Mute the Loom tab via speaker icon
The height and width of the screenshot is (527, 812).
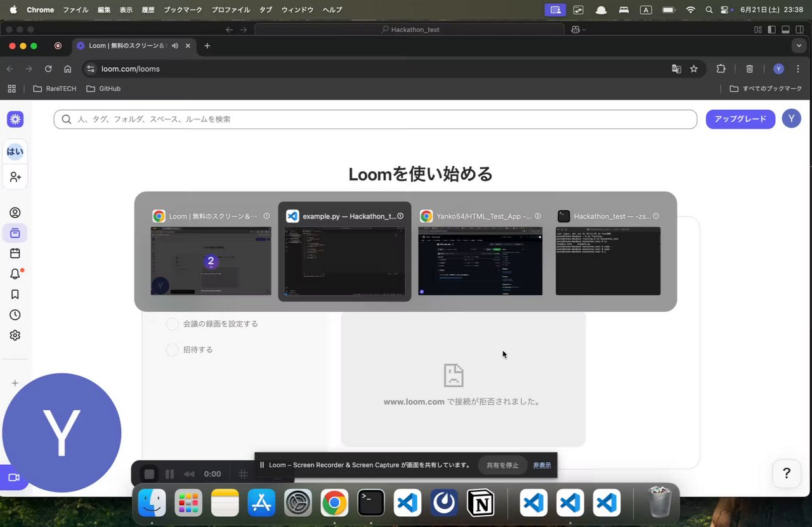point(174,46)
